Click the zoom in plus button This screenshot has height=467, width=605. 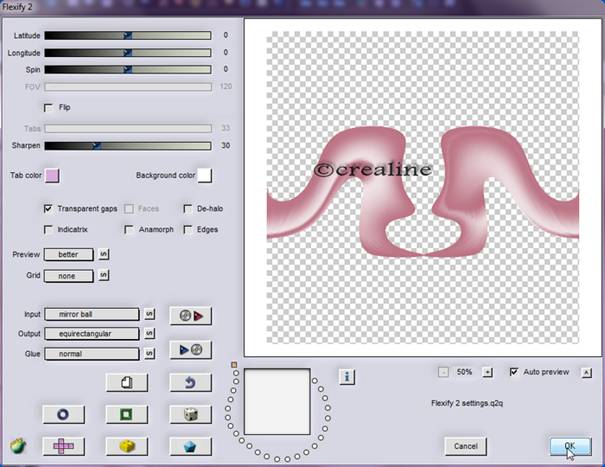(488, 372)
